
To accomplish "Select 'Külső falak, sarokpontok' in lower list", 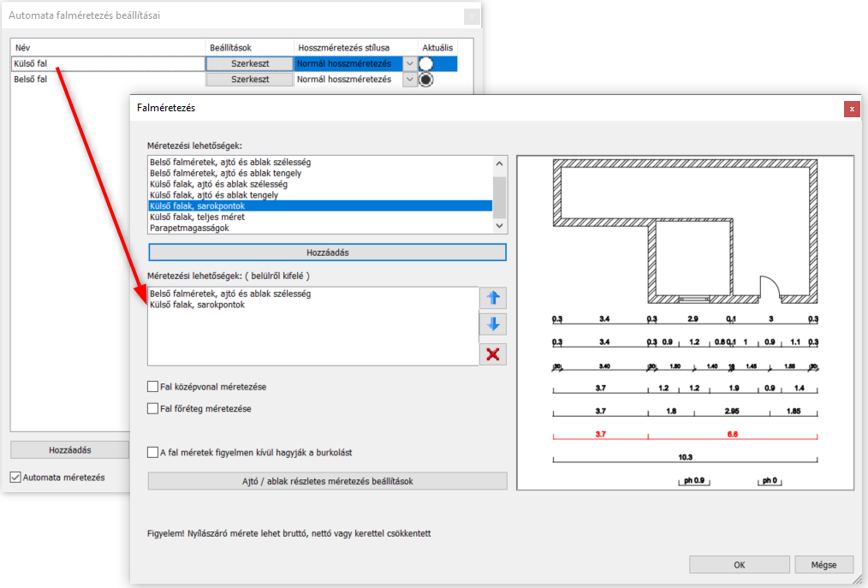I will pos(312,305).
